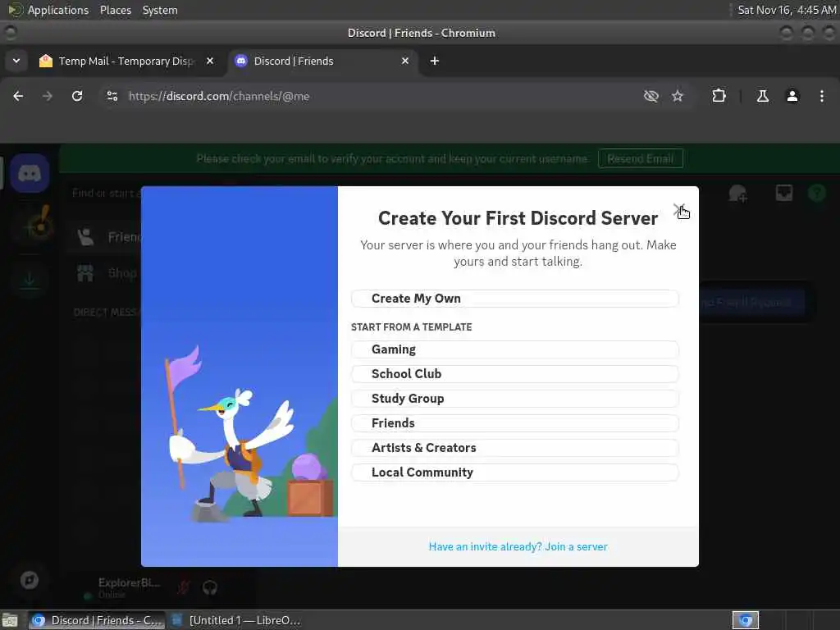Click the date and time clock

click(x=787, y=10)
